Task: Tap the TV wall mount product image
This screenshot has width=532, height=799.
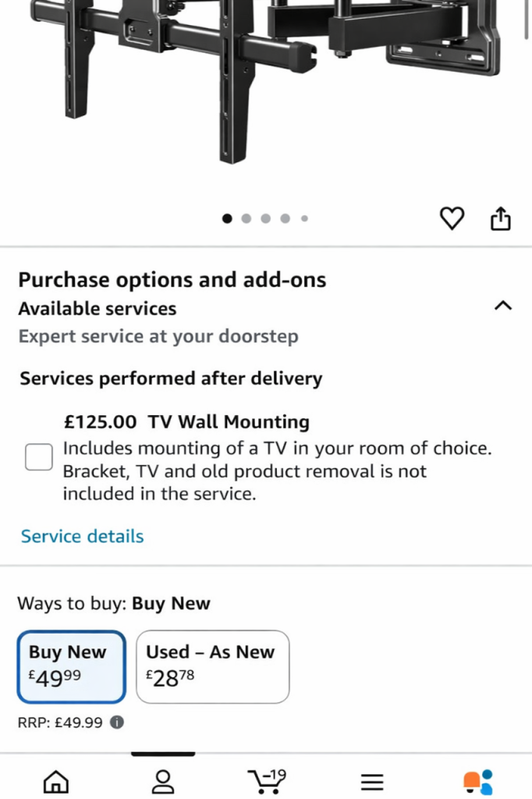Action: (265, 78)
